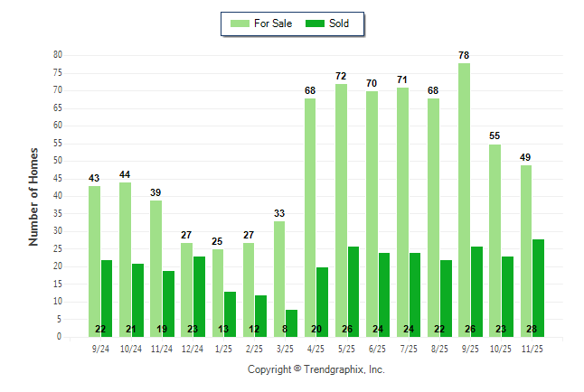Select the 9/25 For Sale bar showing 78
Viewport: 584px width, 392px height.
[x=464, y=200]
